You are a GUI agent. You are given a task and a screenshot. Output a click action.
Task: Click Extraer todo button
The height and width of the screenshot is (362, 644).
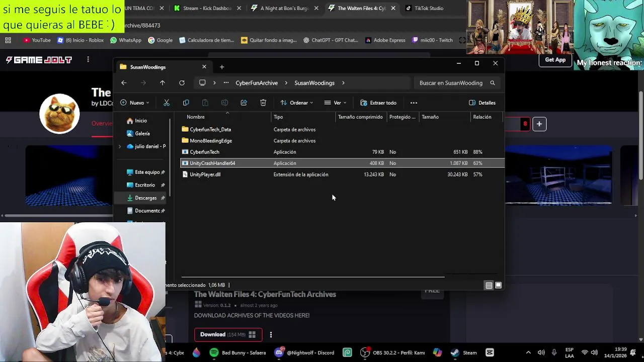[378, 103]
